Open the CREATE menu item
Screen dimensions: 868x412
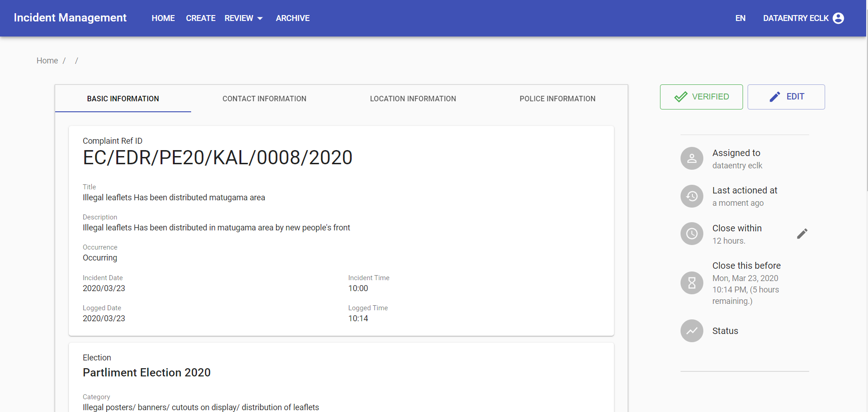point(201,18)
